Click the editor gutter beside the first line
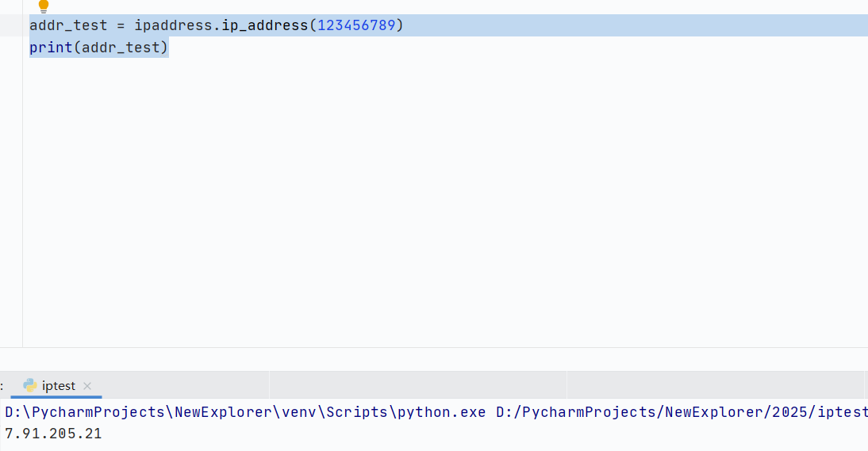 click(x=11, y=25)
